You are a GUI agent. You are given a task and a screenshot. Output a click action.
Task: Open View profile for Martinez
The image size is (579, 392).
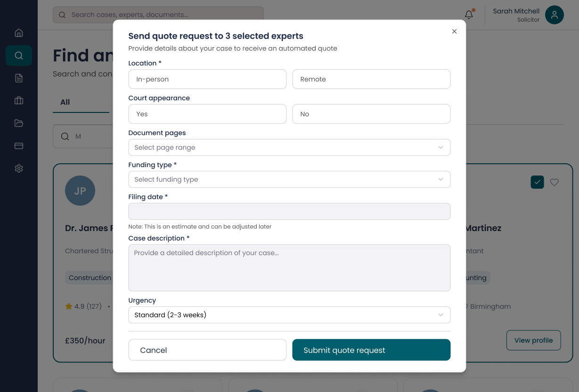click(x=533, y=340)
